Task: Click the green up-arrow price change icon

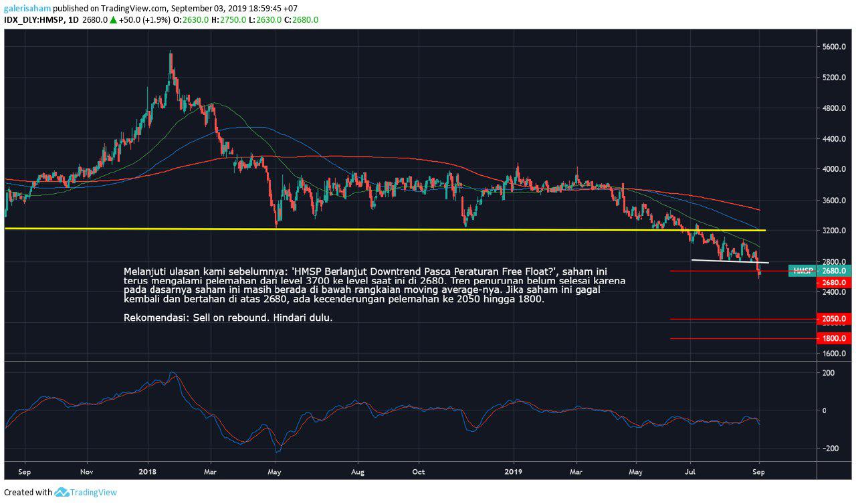Action: pos(113,20)
